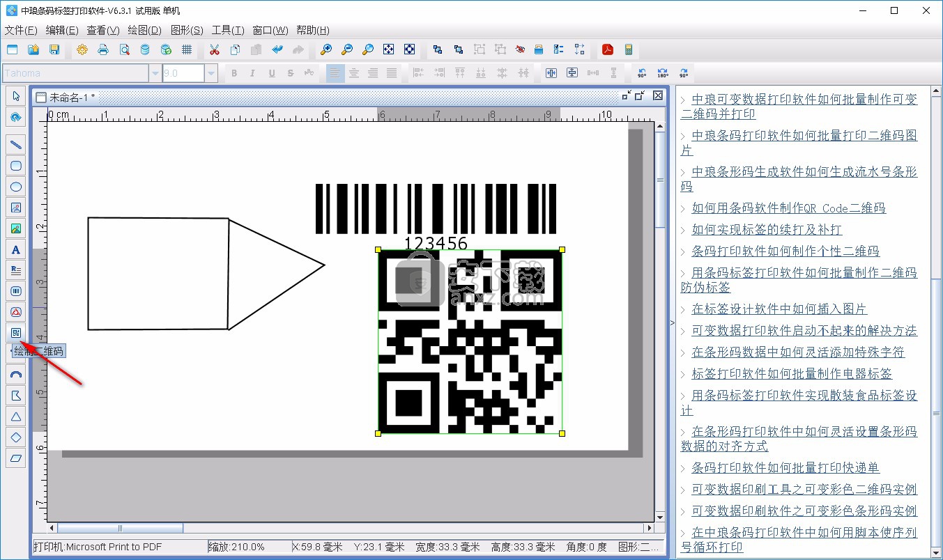
Task: Select the parallelogram shape tool
Action: point(16,458)
